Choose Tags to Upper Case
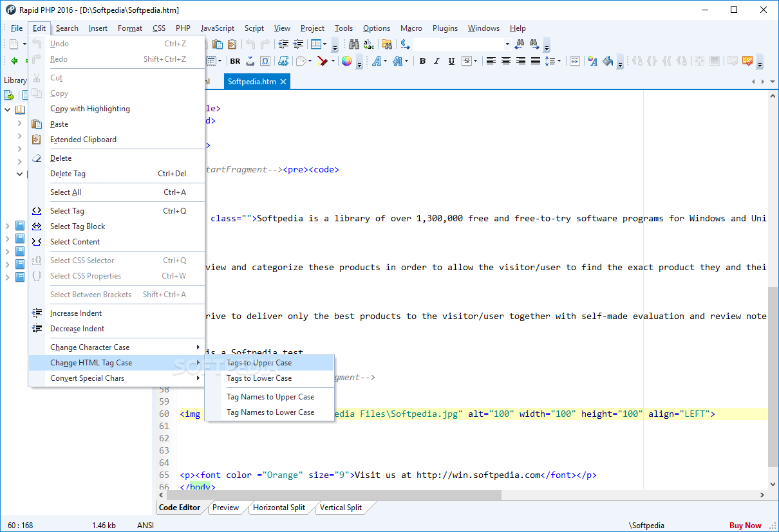This screenshot has height=532, width=779. point(270,363)
